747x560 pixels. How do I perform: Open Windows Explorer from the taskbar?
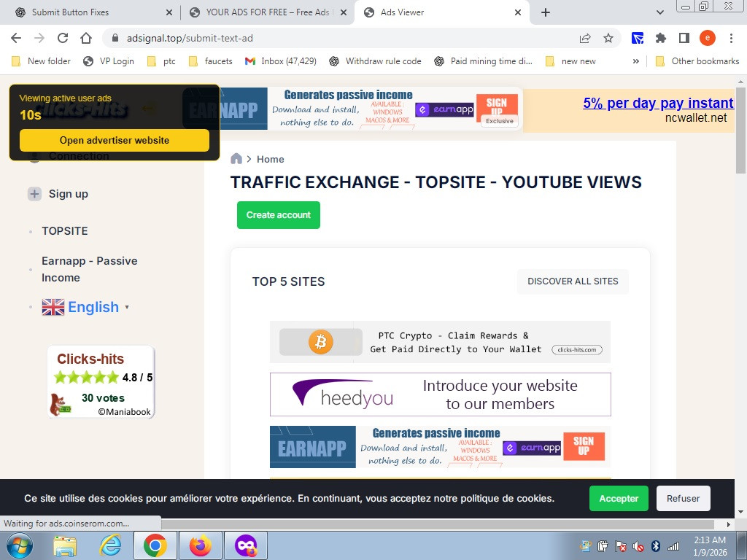pos(65,546)
